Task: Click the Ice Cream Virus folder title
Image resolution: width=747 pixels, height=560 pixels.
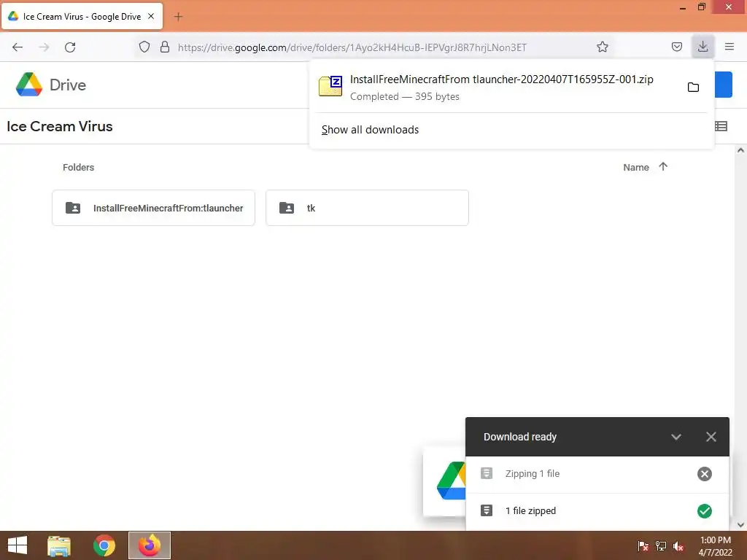Action: (x=60, y=126)
